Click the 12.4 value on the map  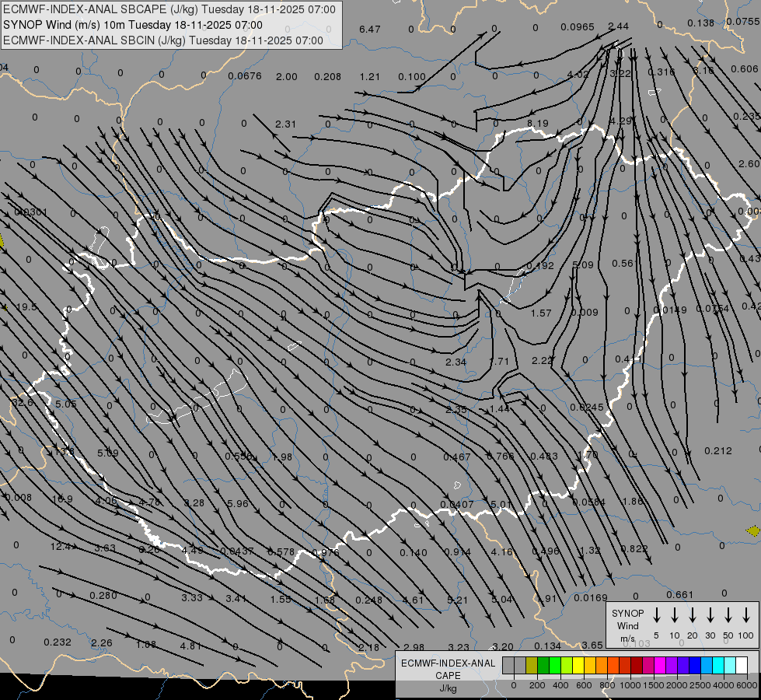(x=61, y=547)
